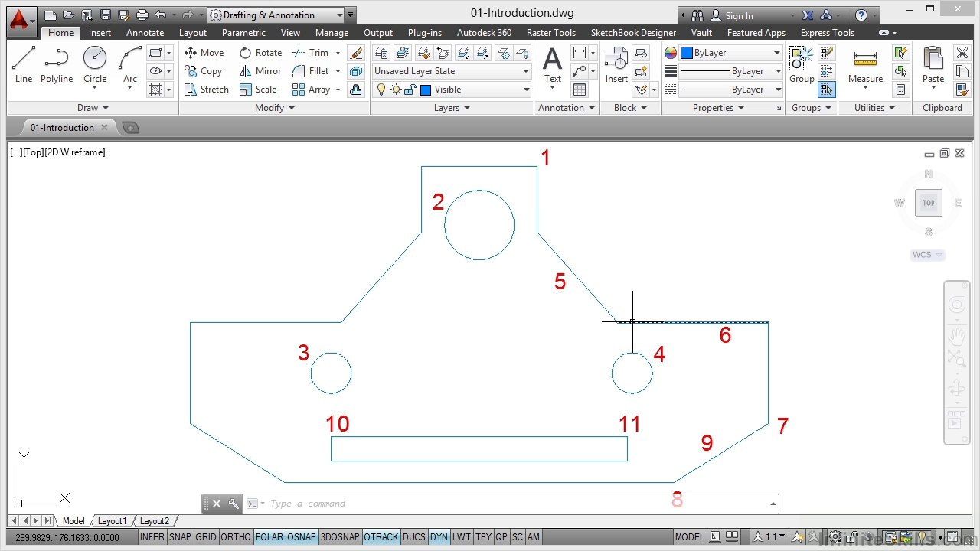Toggle GRID display
980x551 pixels.
click(x=206, y=537)
